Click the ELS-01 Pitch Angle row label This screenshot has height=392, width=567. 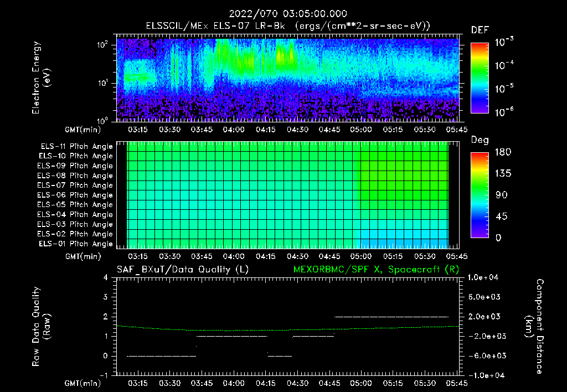coord(76,244)
